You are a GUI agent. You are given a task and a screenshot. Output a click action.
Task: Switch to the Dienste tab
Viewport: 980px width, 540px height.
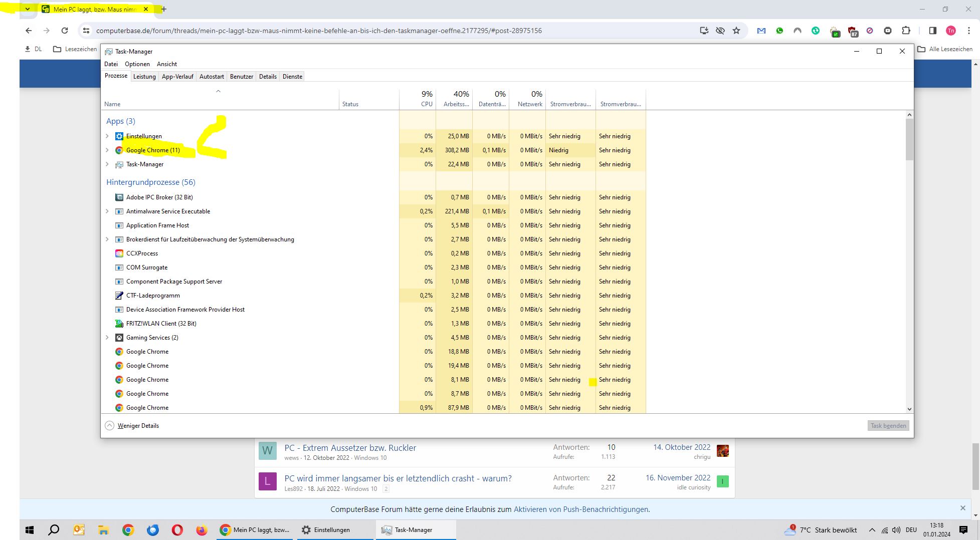tap(292, 77)
